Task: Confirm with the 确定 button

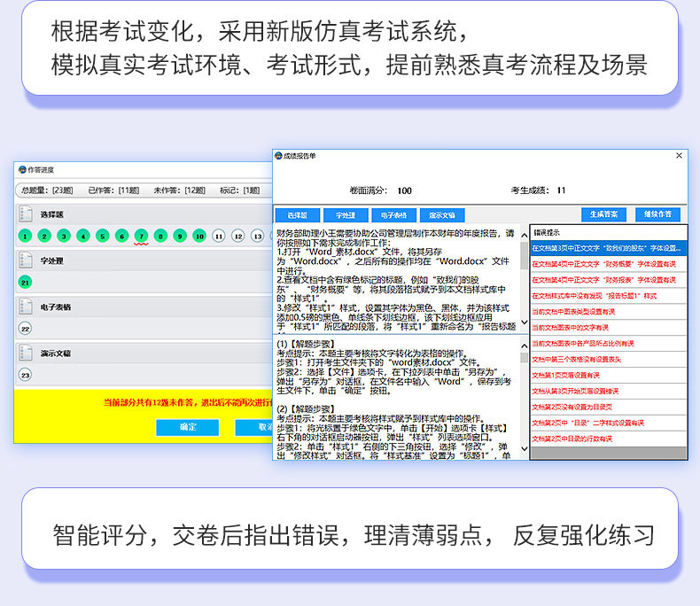Action: coord(188,427)
